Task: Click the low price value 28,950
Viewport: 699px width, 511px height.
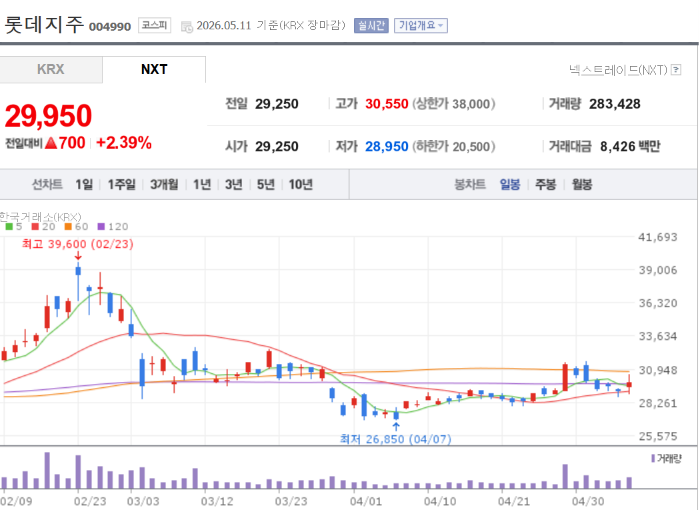Action: tap(387, 146)
